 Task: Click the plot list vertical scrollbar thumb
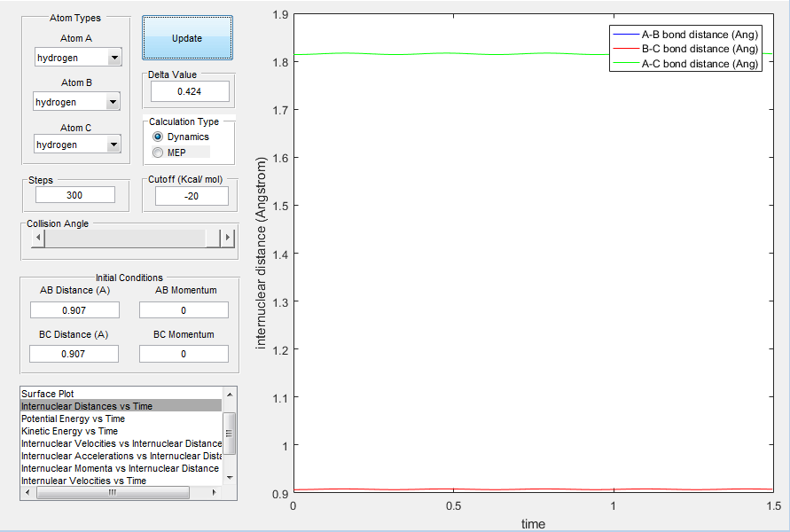pos(230,434)
